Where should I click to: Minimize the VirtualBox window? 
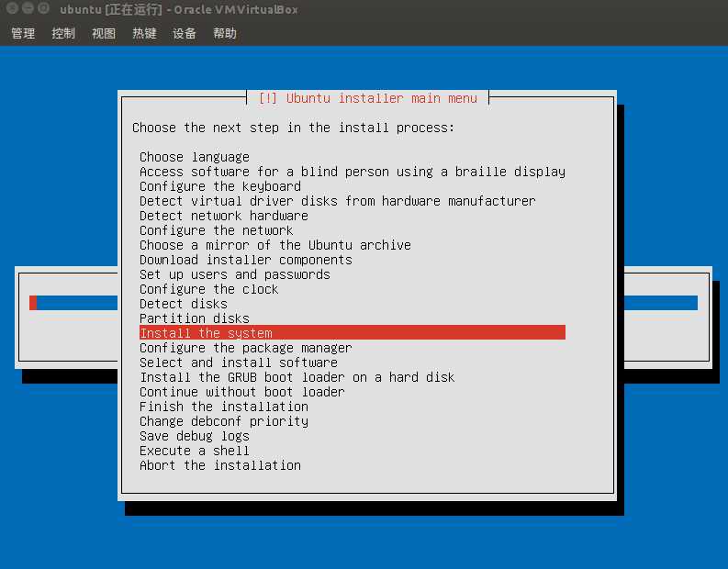click(x=28, y=8)
